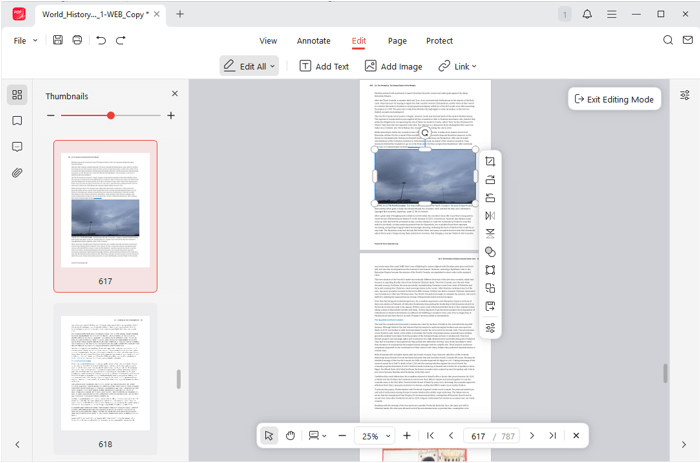This screenshot has height=463, width=700.
Task: Open the Attachments paperclip panel
Action: 17,173
